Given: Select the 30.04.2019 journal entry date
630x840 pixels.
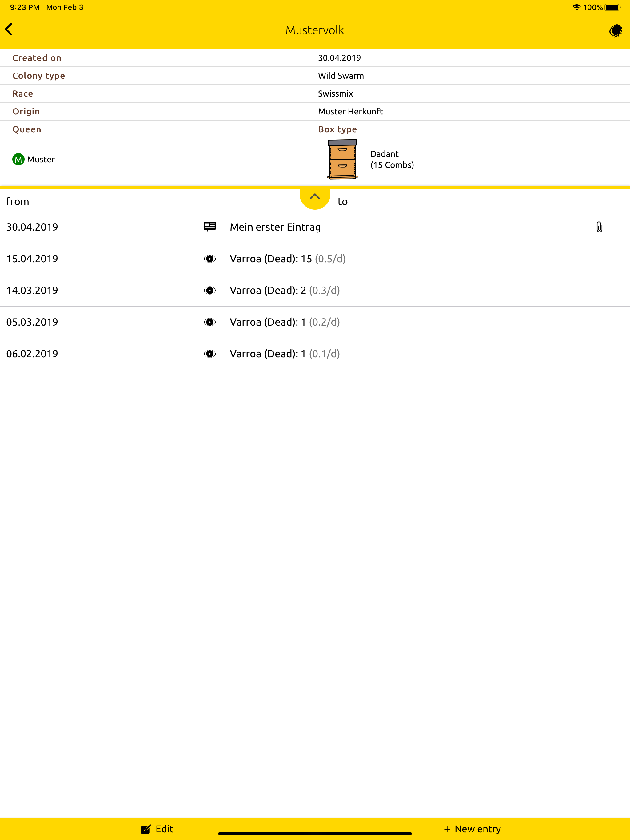Looking at the screenshot, I should pos(32,227).
